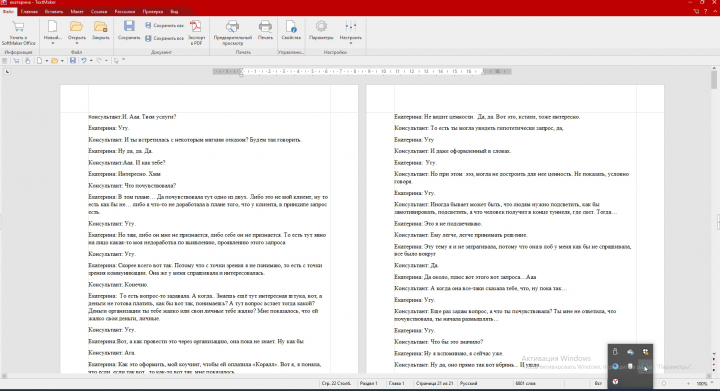This screenshot has height=391, width=720.
Task: Click the small cart icon in quick access toolbar
Action: pyautogui.click(x=16, y=61)
